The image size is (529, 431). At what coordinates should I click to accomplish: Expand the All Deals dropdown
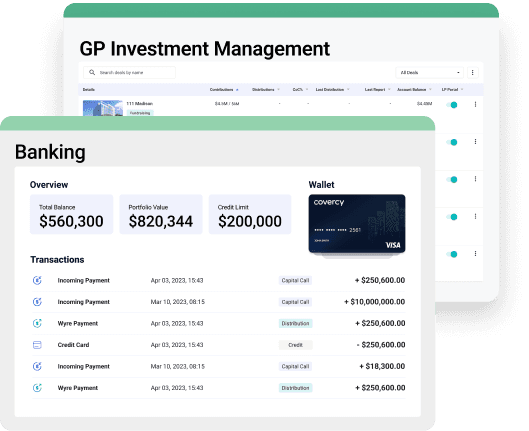[x=429, y=73]
